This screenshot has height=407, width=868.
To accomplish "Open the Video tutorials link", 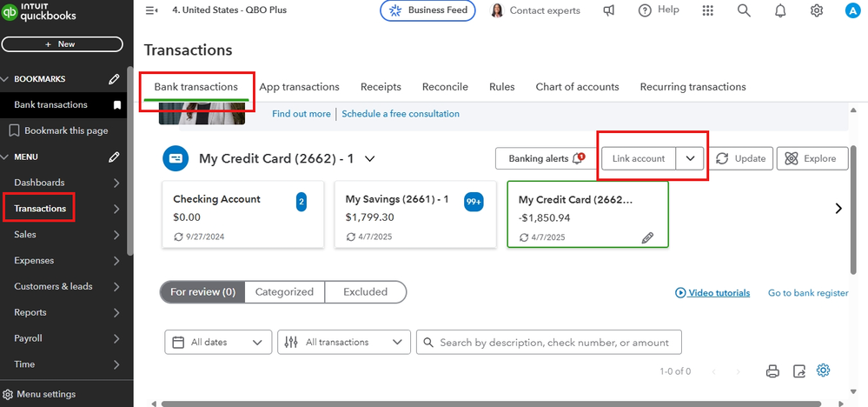I will pos(713,293).
